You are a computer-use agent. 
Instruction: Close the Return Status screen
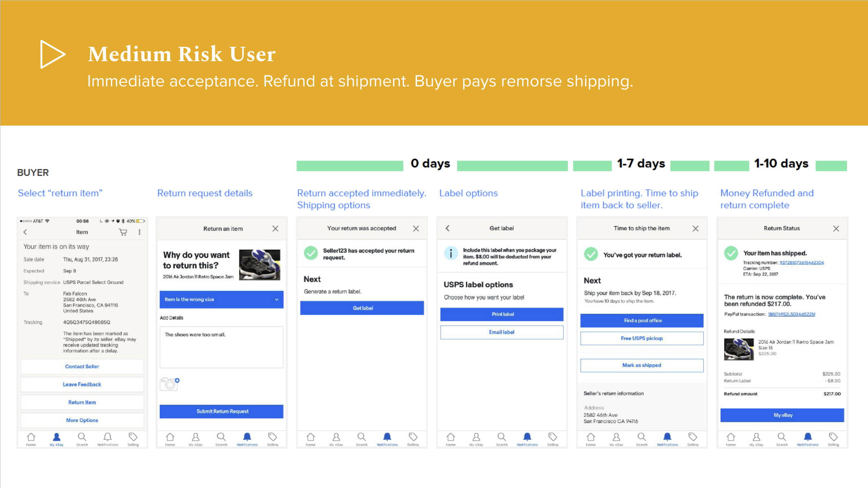(836, 229)
